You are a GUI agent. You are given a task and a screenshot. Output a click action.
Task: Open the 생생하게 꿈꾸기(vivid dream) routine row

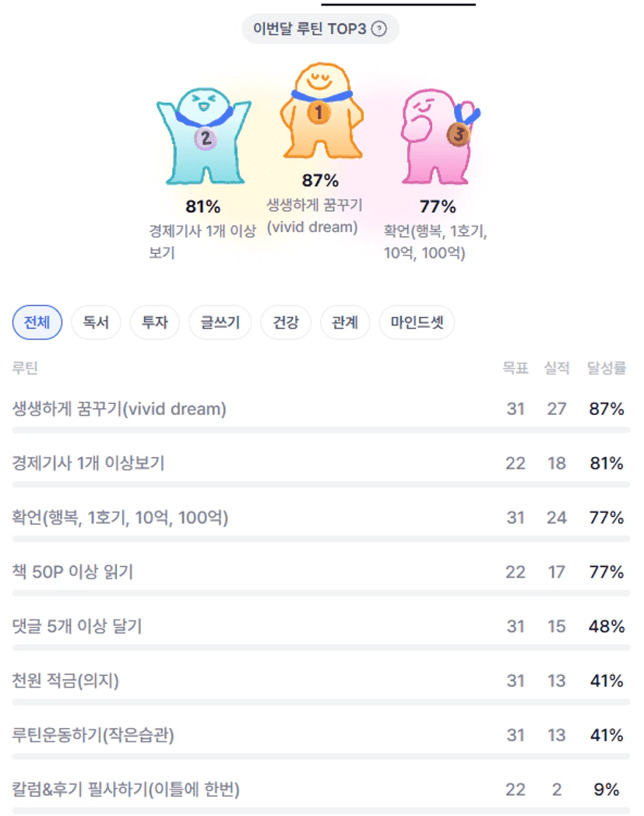(119, 409)
